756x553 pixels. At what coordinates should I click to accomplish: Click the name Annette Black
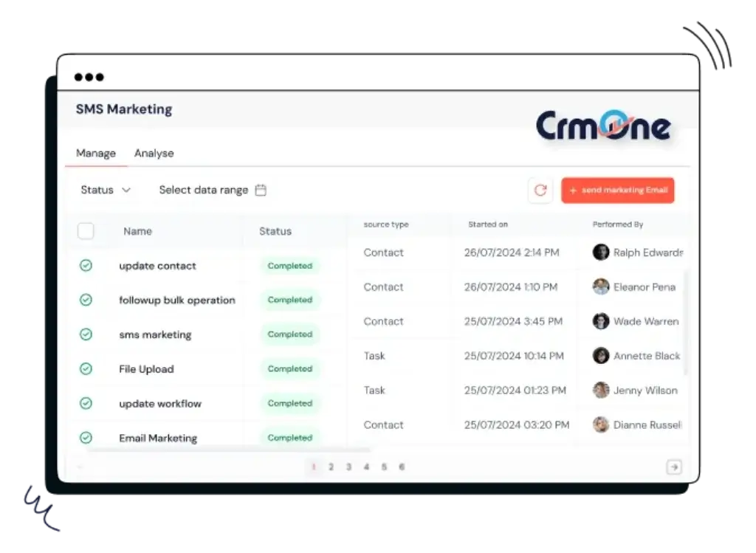pos(647,356)
